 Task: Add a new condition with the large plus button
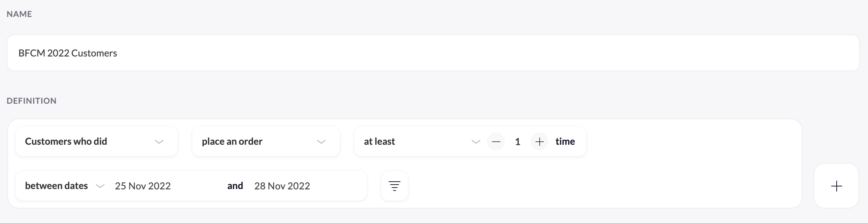point(836,186)
